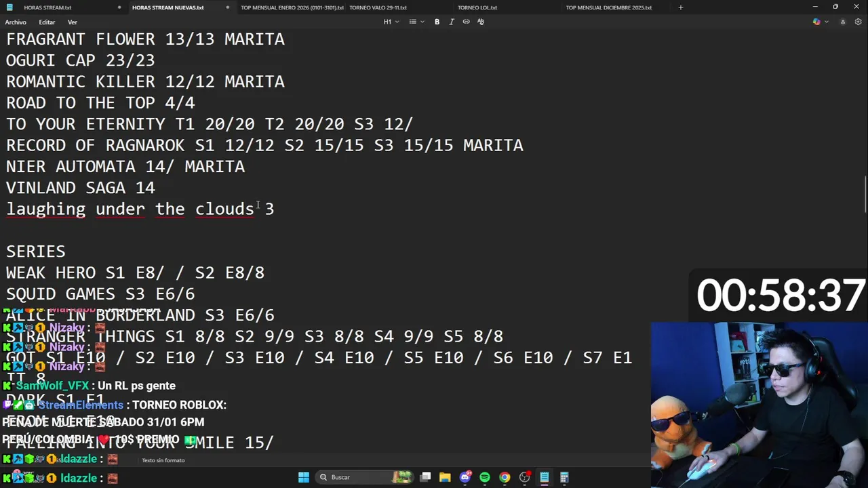Screen dimensions: 868x488
Task: Open Calculator from the taskbar
Action: [564, 477]
